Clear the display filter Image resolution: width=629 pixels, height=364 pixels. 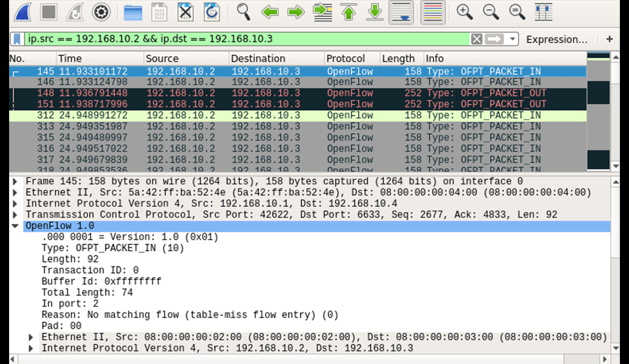point(477,39)
